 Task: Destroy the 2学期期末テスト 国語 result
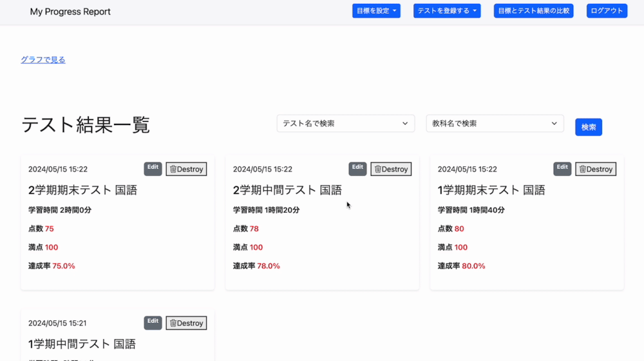[187, 169]
